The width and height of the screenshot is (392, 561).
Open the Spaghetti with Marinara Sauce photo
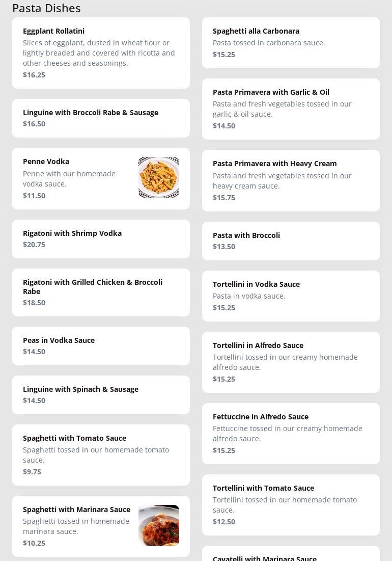[x=158, y=525]
